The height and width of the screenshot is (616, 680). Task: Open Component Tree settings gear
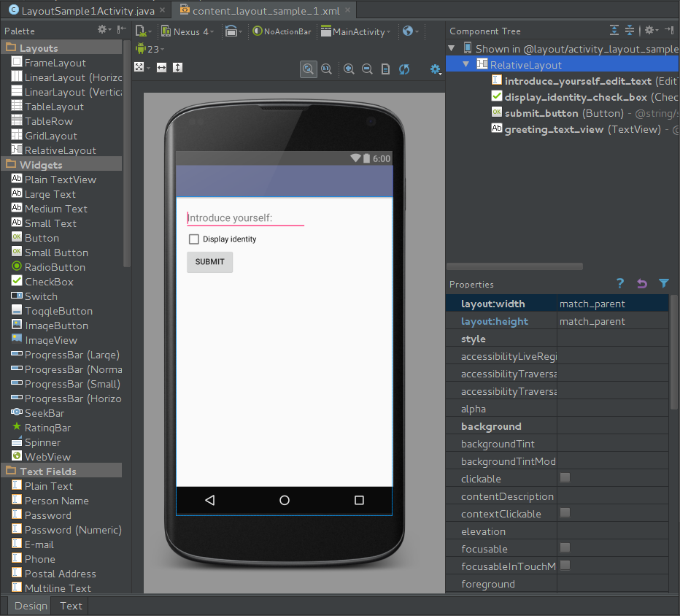click(651, 30)
